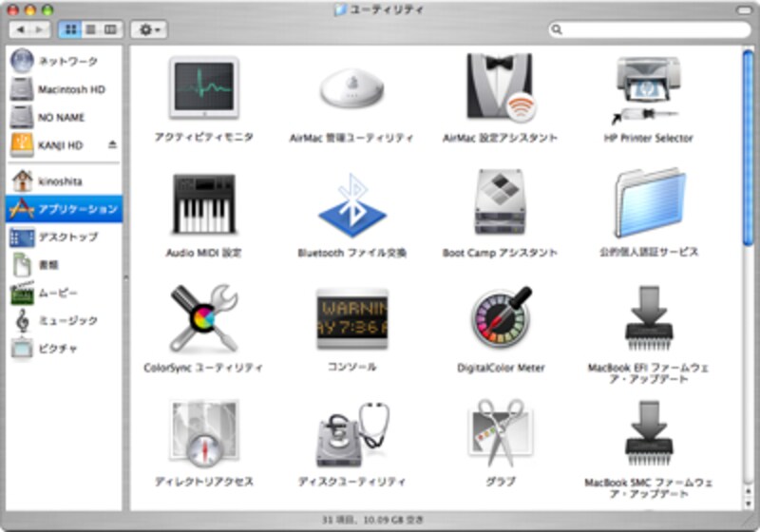
Task: Open the Activity Monitor (アクティビティモニタ) icon
Action: (x=203, y=88)
